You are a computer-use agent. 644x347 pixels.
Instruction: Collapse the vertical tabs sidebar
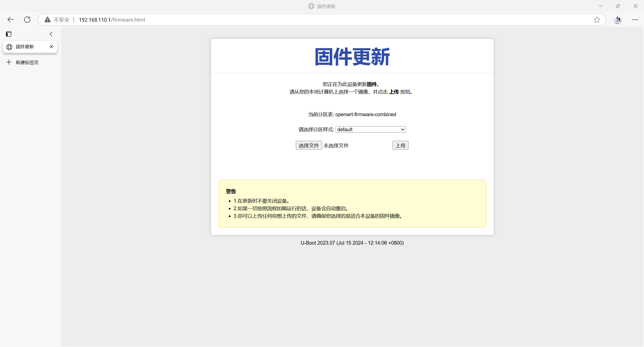(x=51, y=34)
